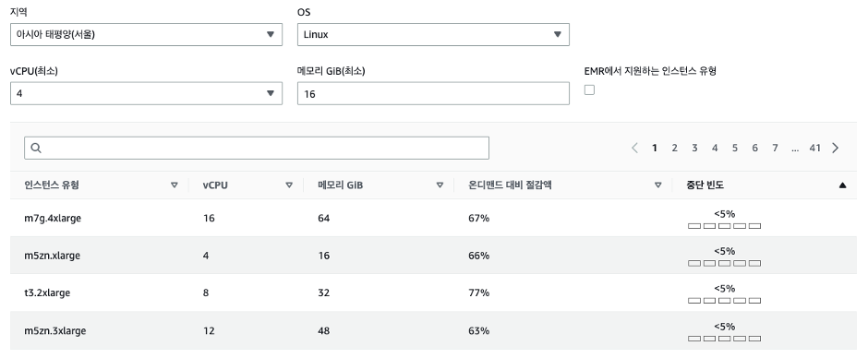868x358 pixels.
Task: Sort by 인스턴스 유형 column arrow
Action: 175,185
